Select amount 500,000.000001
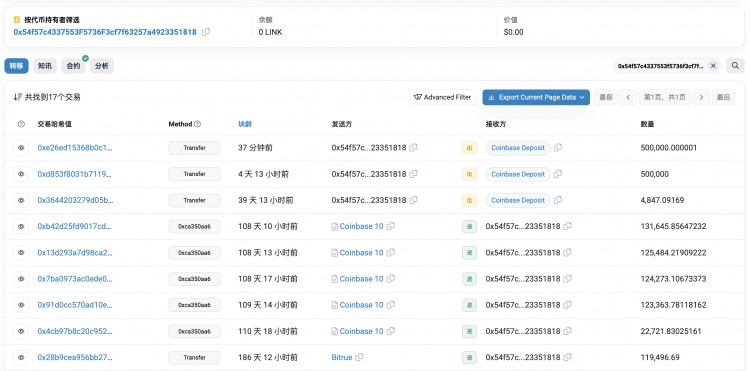Viewport: 750px width, 371px height. pyautogui.click(x=669, y=148)
